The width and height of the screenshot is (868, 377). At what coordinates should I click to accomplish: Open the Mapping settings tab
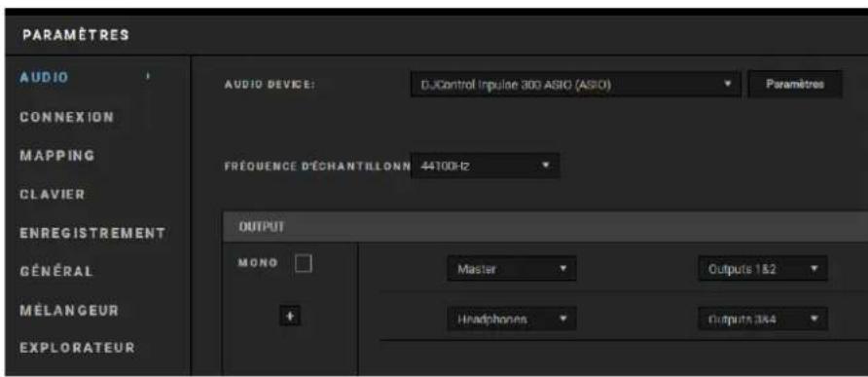56,155
